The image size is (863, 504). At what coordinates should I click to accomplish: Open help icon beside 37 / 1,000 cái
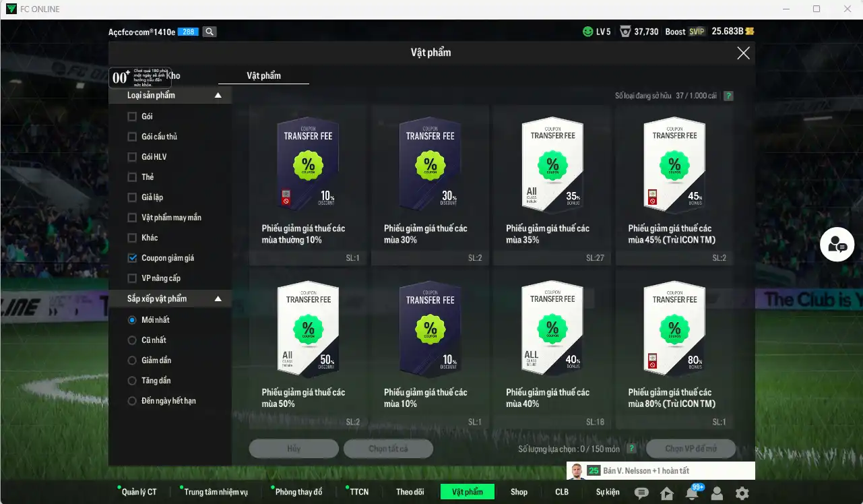coord(728,96)
